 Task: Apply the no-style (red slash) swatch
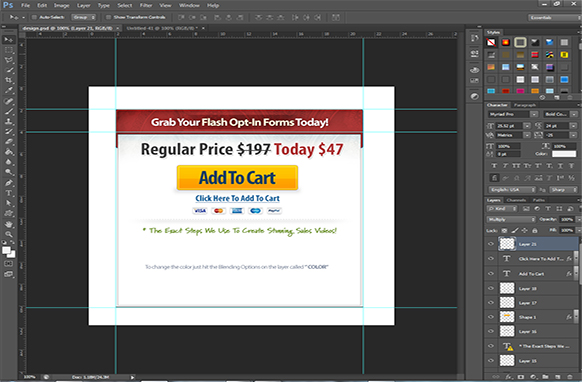coord(491,42)
